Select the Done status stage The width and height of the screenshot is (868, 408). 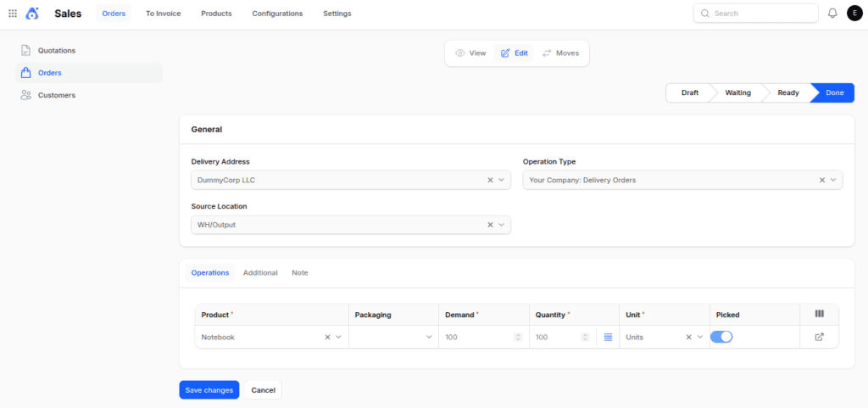pyautogui.click(x=834, y=93)
